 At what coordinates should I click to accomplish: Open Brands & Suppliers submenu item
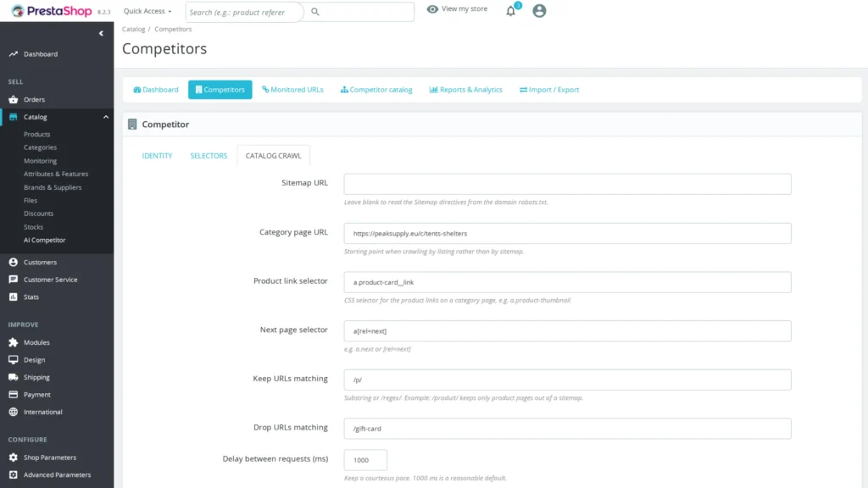point(53,187)
